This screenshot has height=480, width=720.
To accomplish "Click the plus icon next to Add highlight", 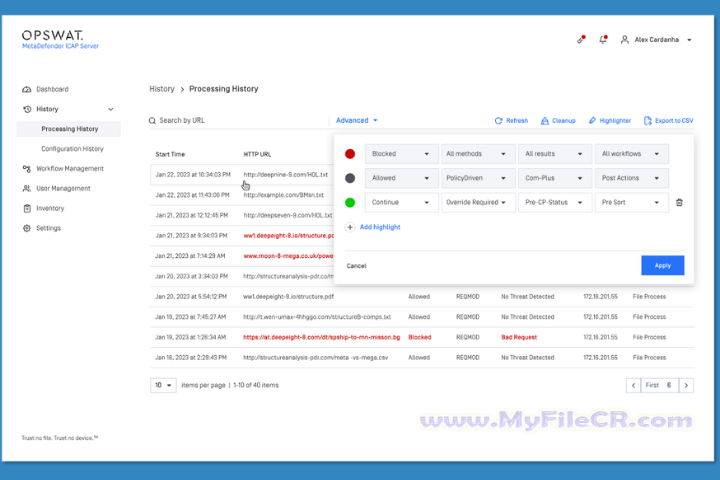I will pyautogui.click(x=350, y=227).
